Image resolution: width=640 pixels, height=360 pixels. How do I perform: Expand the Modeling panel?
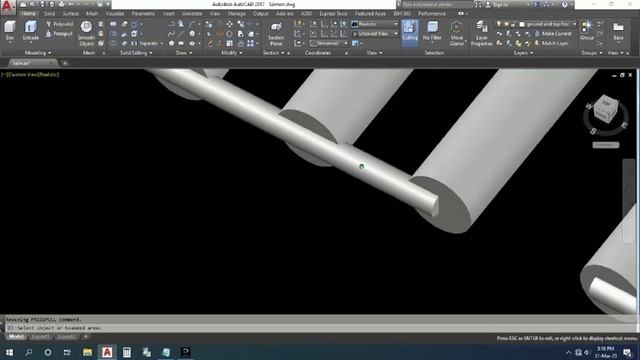click(38, 53)
